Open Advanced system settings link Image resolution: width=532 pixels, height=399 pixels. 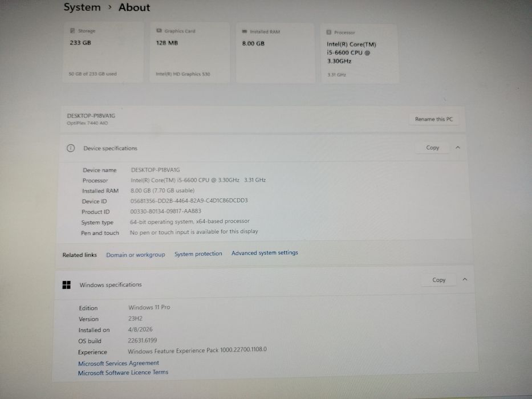pyautogui.click(x=265, y=253)
